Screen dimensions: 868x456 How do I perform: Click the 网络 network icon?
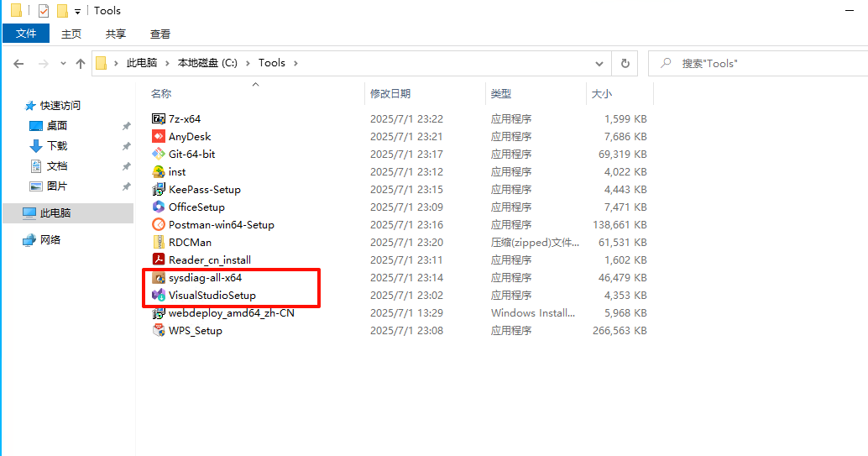(29, 240)
